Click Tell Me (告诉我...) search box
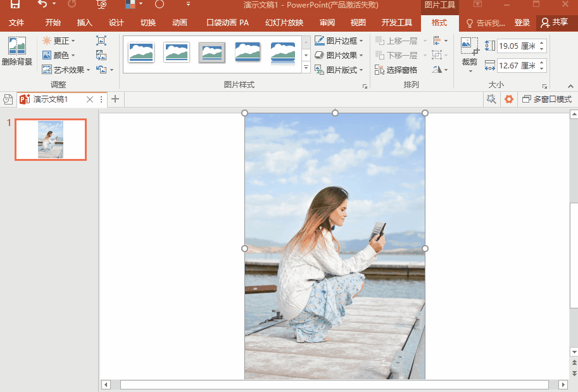This screenshot has height=392, width=578. (486, 23)
